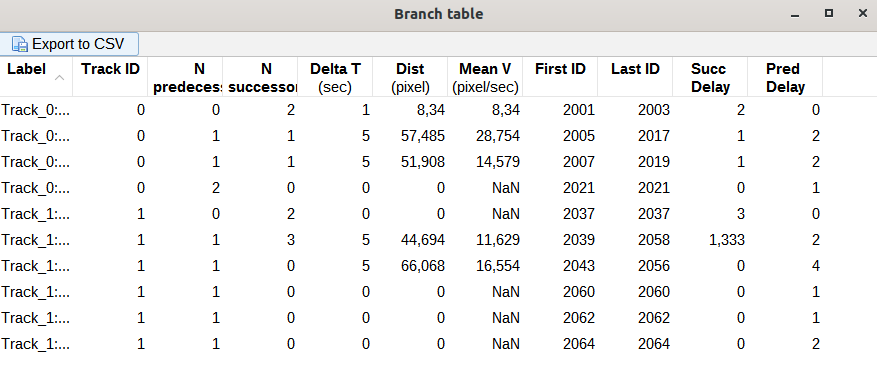This screenshot has height=369, width=877.
Task: Sort by the Delta T column header
Action: (335, 77)
